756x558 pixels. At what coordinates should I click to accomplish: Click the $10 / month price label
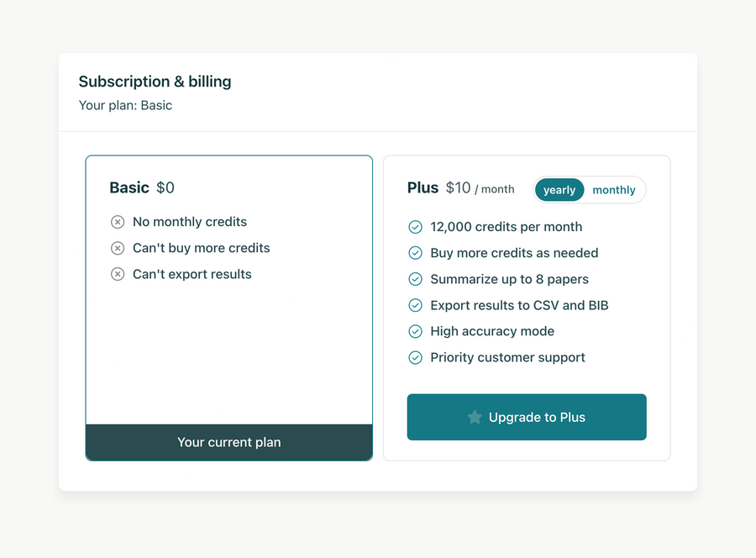click(480, 188)
